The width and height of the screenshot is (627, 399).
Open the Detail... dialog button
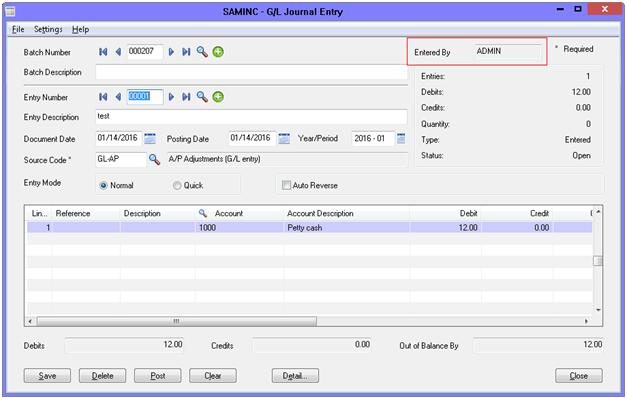click(x=295, y=376)
